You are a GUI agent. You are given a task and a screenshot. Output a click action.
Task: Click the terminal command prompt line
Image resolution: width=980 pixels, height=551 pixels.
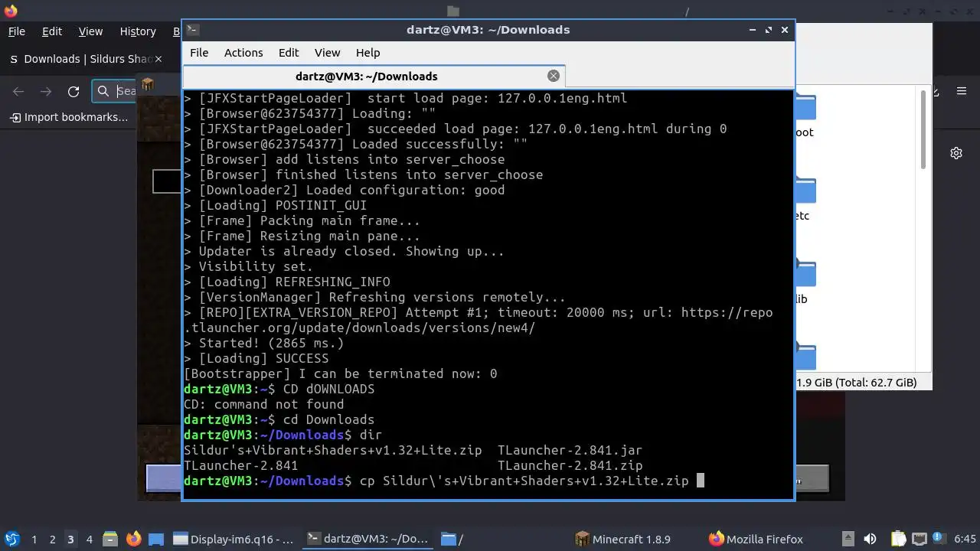444,481
